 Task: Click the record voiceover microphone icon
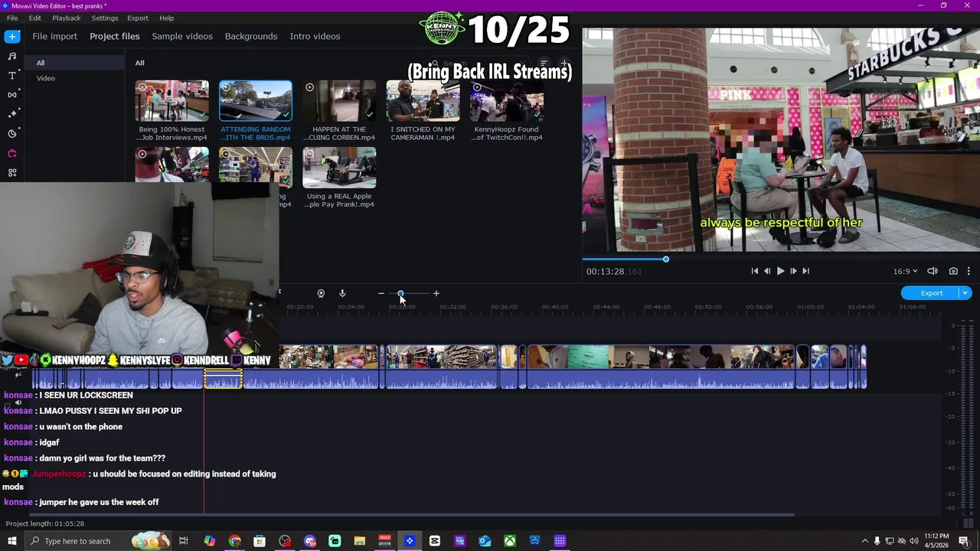tap(342, 293)
